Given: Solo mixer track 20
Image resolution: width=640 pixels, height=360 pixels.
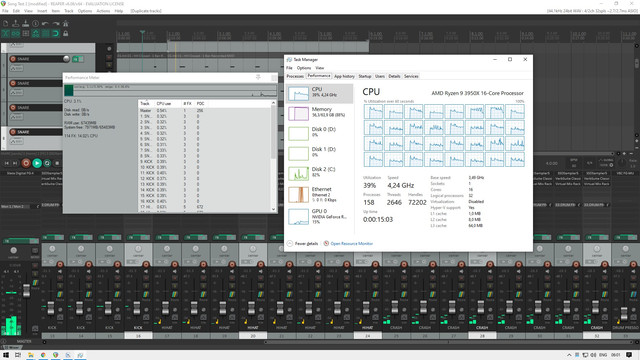Looking at the screenshot, I should click(x=260, y=285).
